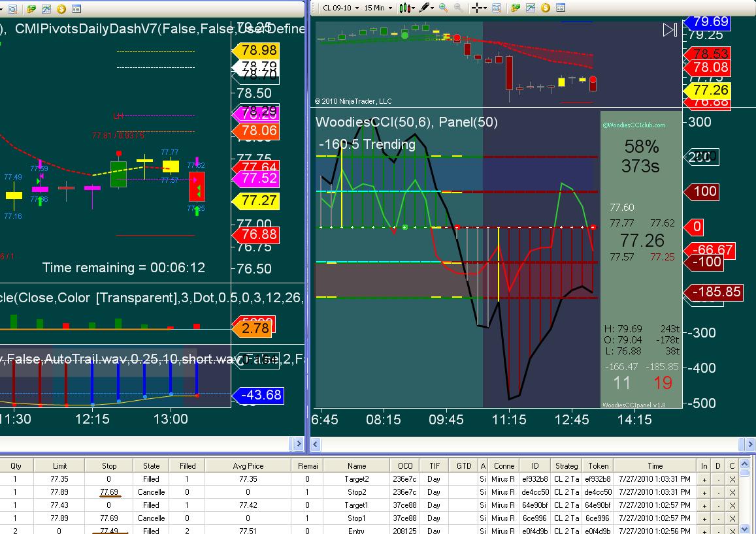
Task: Click blue -43.68 indicator value marker
Action: [x=258, y=395]
